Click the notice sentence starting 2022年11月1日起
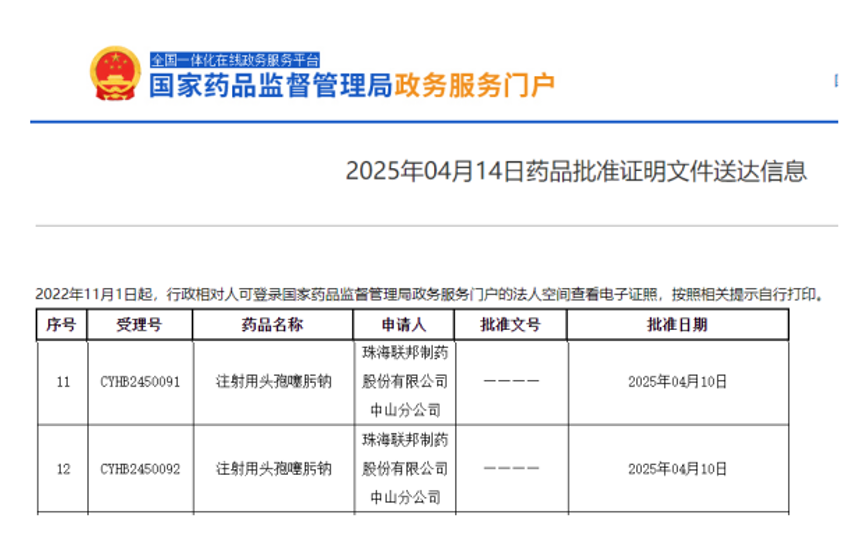Screen dimensions: 844x535 pyautogui.click(x=429, y=294)
